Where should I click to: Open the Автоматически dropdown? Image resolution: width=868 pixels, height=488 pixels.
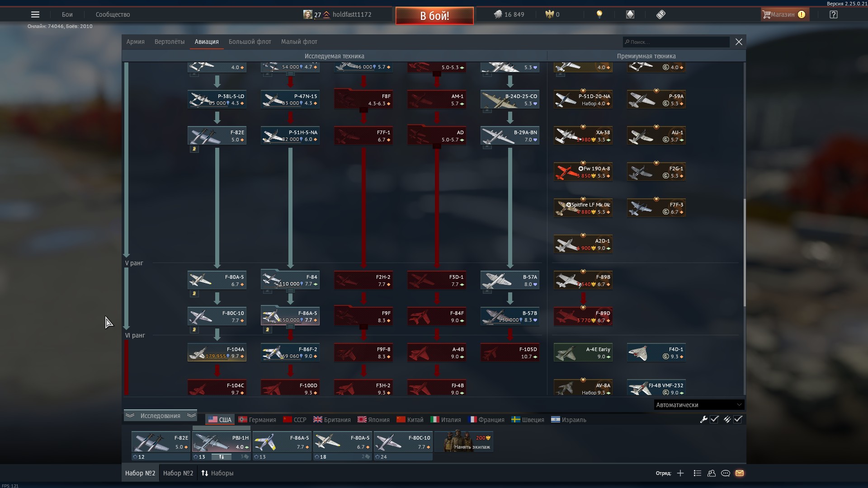699,405
